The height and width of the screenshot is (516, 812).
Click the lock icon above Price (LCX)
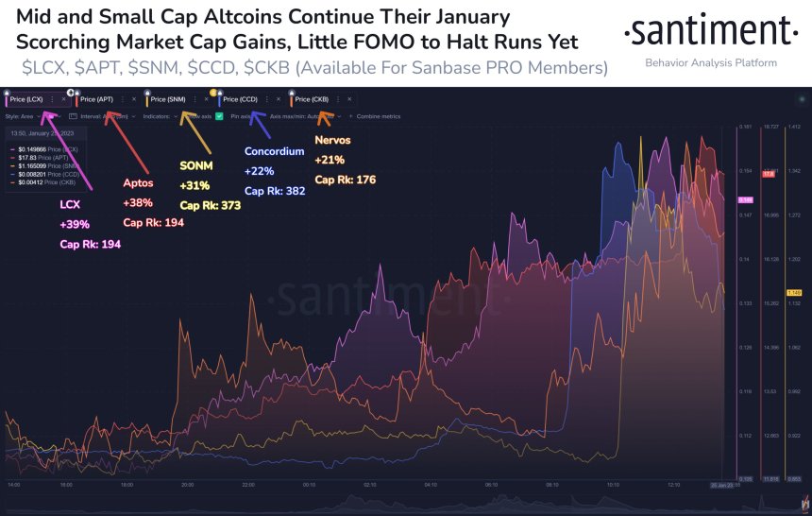(x=7, y=93)
